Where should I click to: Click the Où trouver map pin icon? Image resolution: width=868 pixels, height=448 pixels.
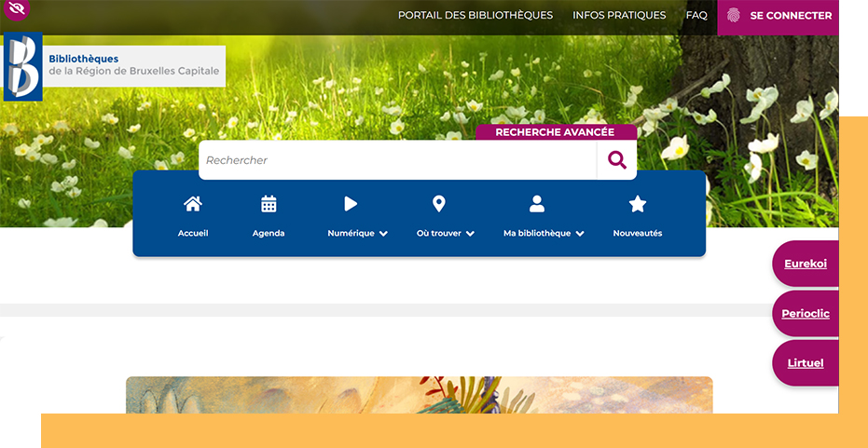[438, 204]
